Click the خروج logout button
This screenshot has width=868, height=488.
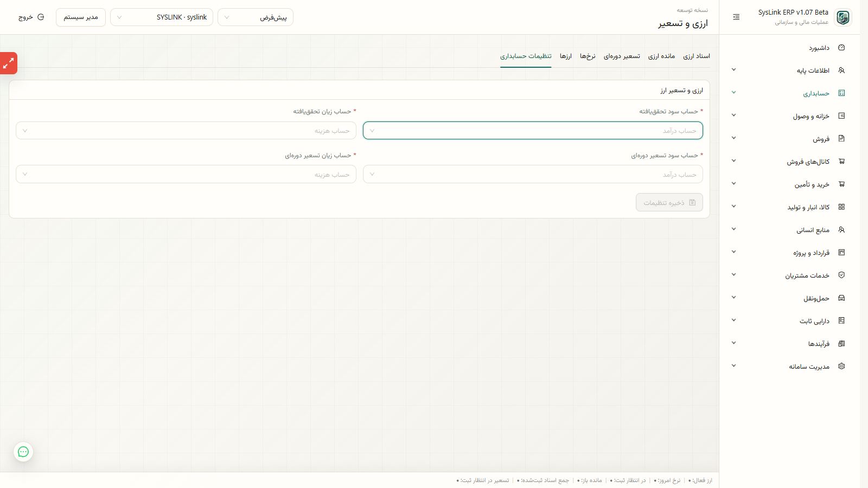[x=31, y=17]
